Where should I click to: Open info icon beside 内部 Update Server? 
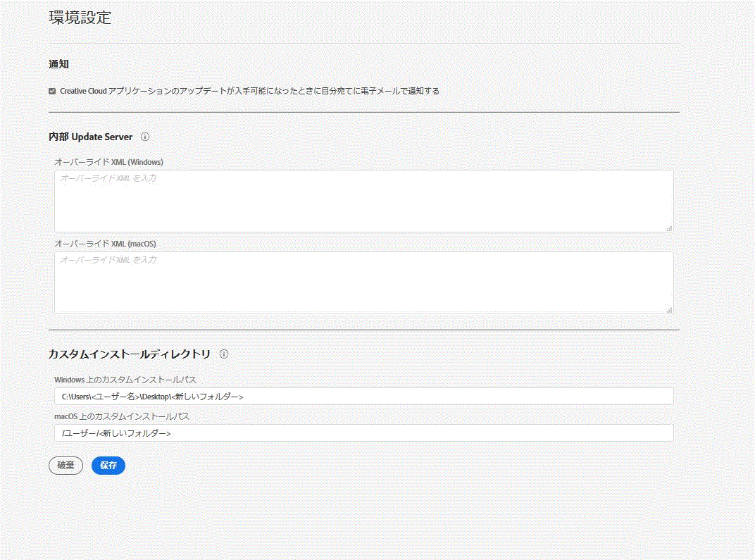click(x=145, y=137)
